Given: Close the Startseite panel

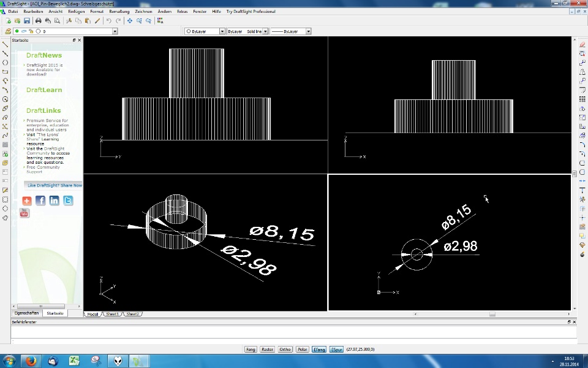Looking at the screenshot, I should 79,40.
